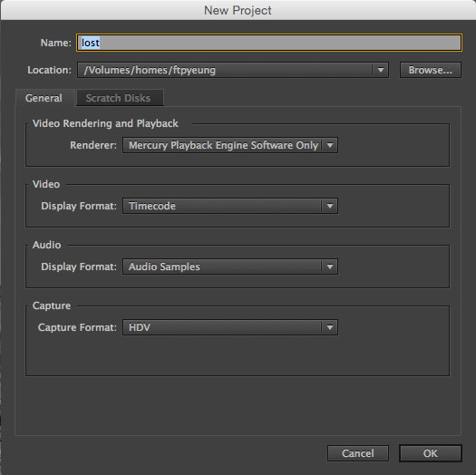Open the Audio Samples display format list
Image resolution: width=476 pixels, height=475 pixels.
230,267
